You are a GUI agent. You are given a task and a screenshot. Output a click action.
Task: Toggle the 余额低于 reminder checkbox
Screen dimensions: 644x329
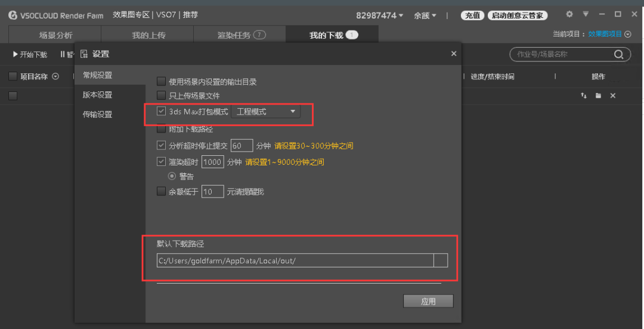161,192
